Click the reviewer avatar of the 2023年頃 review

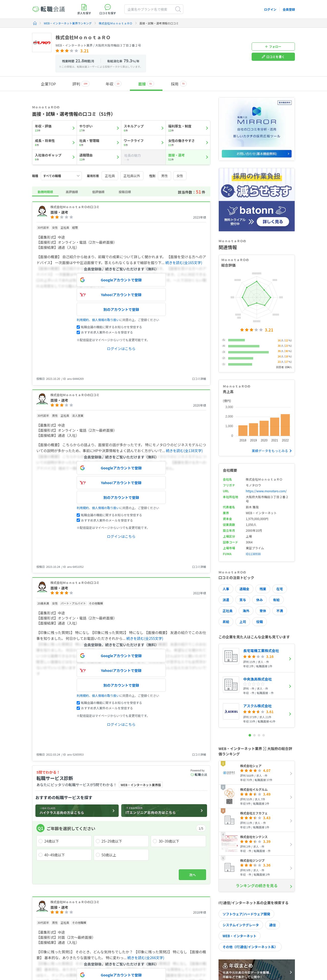click(x=42, y=211)
